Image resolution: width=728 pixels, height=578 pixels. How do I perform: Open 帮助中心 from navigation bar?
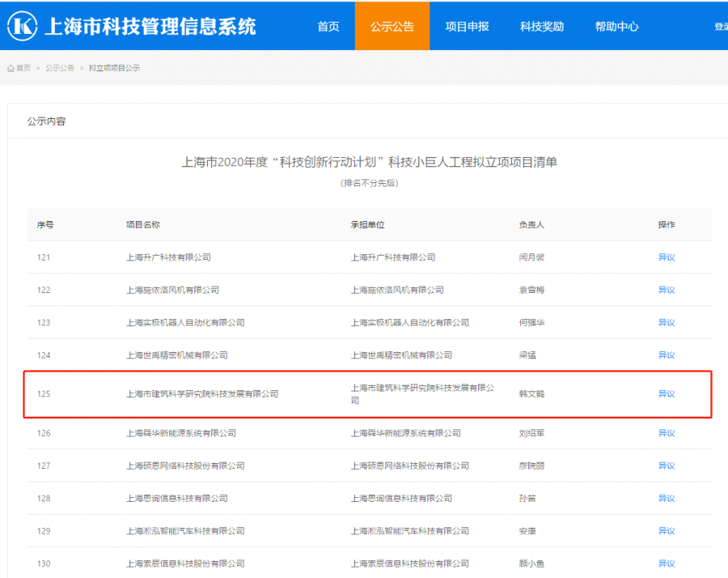[616, 26]
